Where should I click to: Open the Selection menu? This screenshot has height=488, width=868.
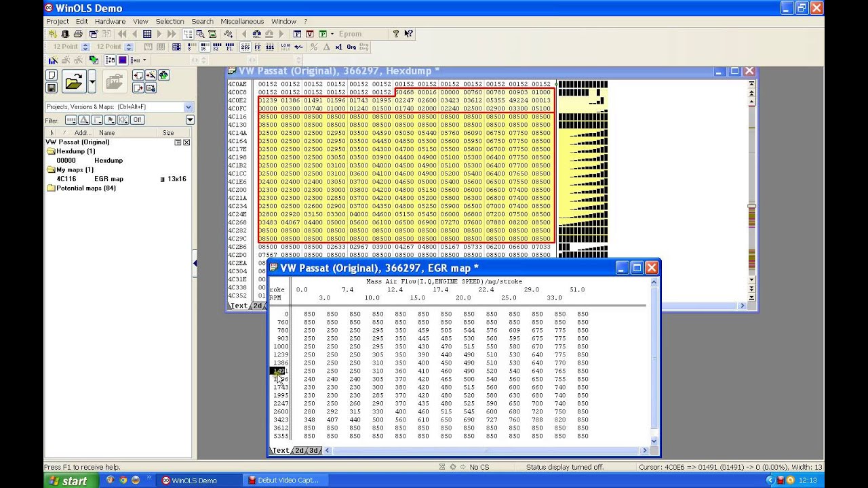tap(170, 21)
